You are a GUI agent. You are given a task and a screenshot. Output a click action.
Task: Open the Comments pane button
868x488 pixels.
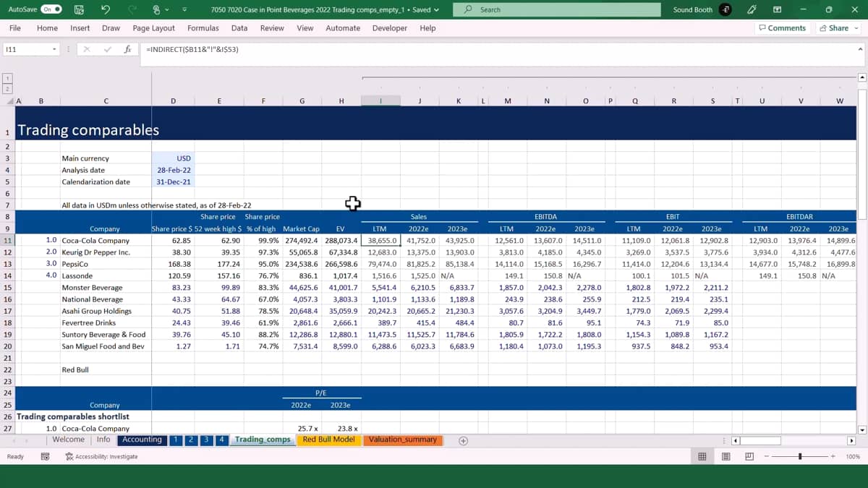(x=782, y=28)
